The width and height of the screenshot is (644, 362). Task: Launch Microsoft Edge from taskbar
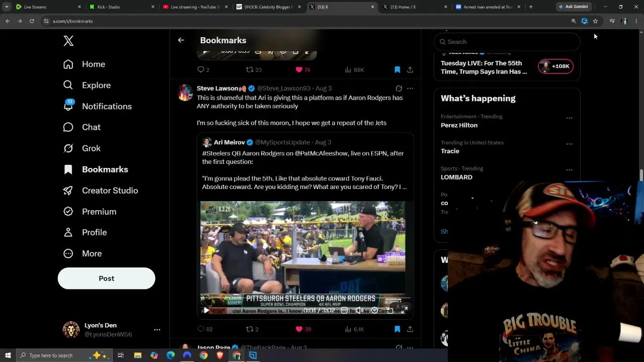click(x=171, y=355)
